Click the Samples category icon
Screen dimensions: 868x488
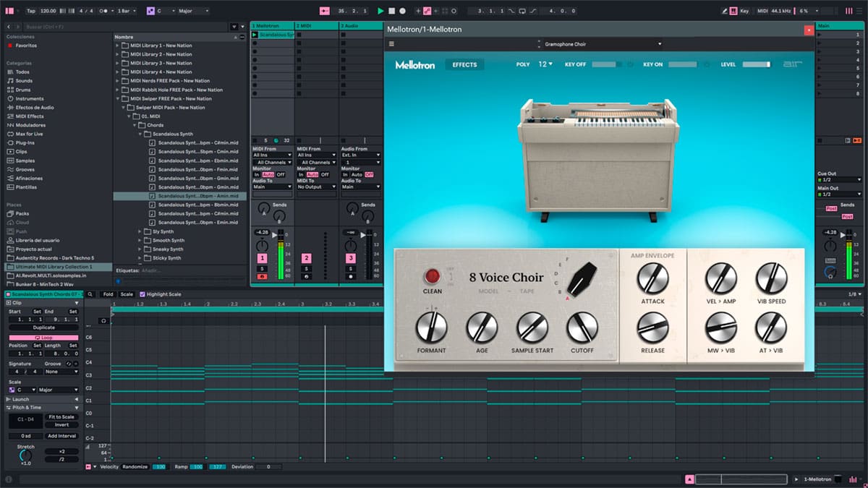tap(9, 160)
